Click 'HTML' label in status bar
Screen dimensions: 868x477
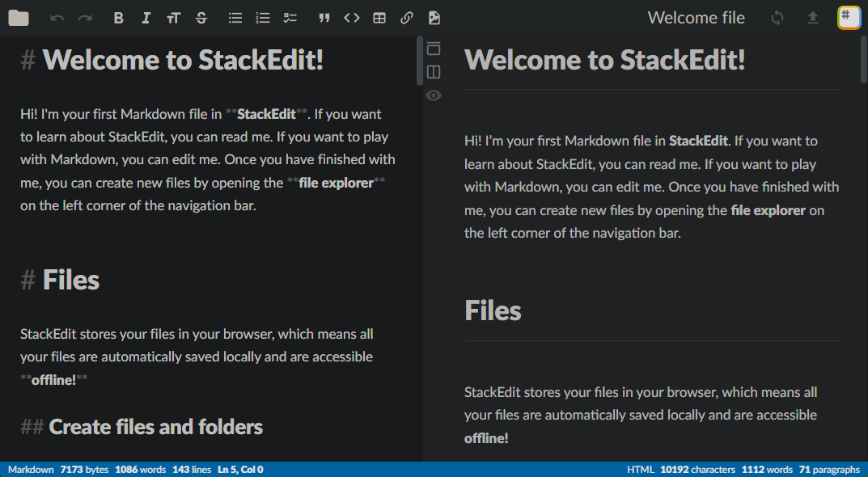(641, 470)
